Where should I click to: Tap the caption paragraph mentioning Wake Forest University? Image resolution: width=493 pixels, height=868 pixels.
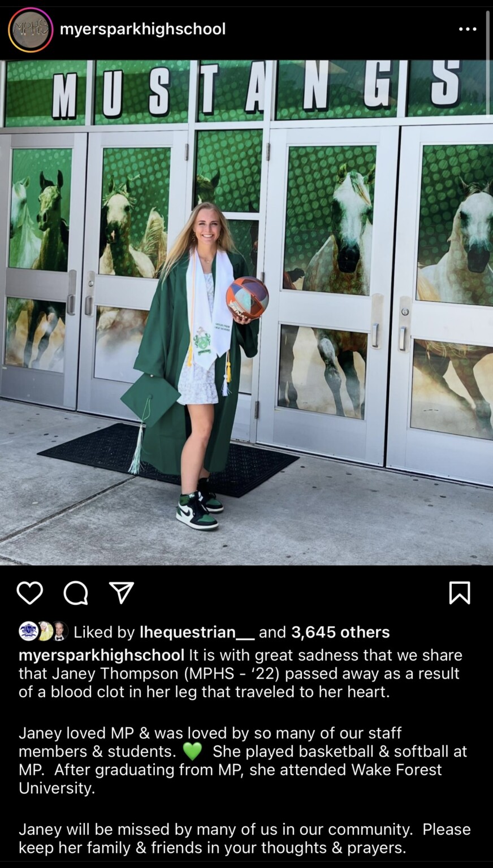point(243,761)
